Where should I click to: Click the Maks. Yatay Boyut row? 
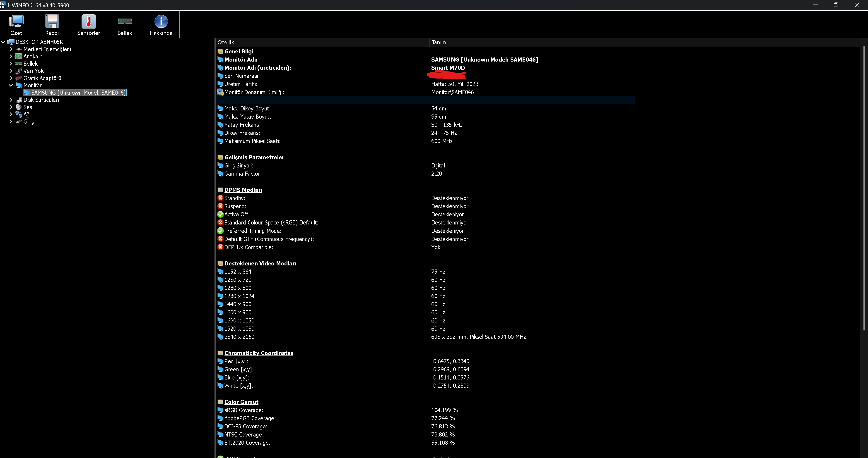pos(425,117)
